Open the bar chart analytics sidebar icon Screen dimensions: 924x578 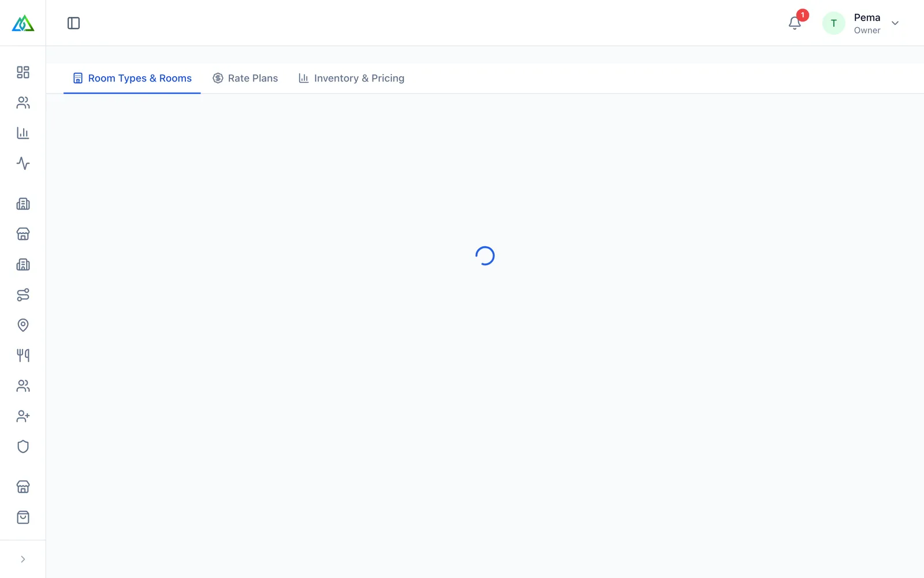(23, 133)
